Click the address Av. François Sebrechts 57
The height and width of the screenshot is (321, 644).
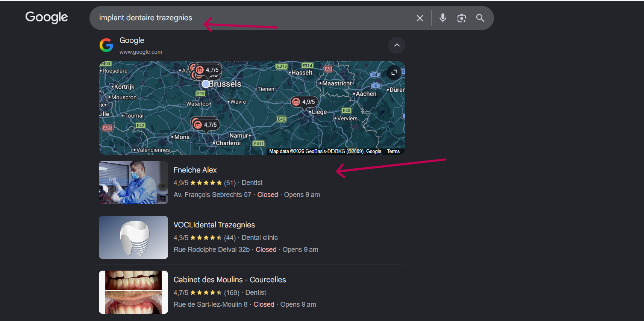212,195
